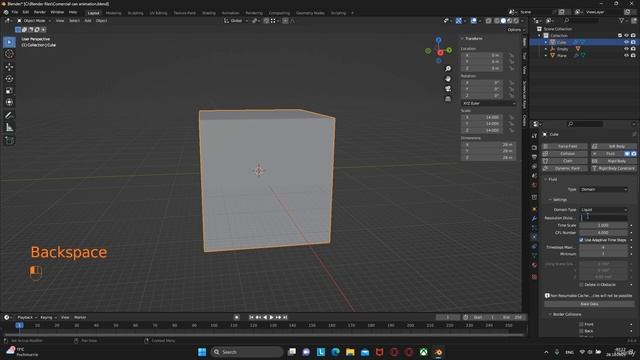640x360 pixels.
Task: Open the timeline Playback menu
Action: (x=27, y=317)
